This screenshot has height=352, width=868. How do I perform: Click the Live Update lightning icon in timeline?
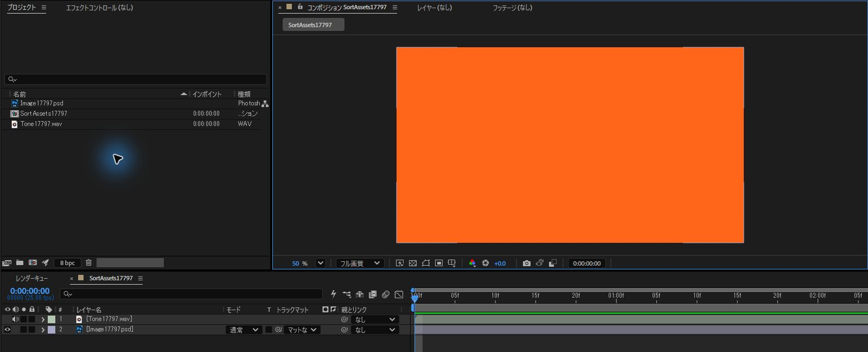333,294
